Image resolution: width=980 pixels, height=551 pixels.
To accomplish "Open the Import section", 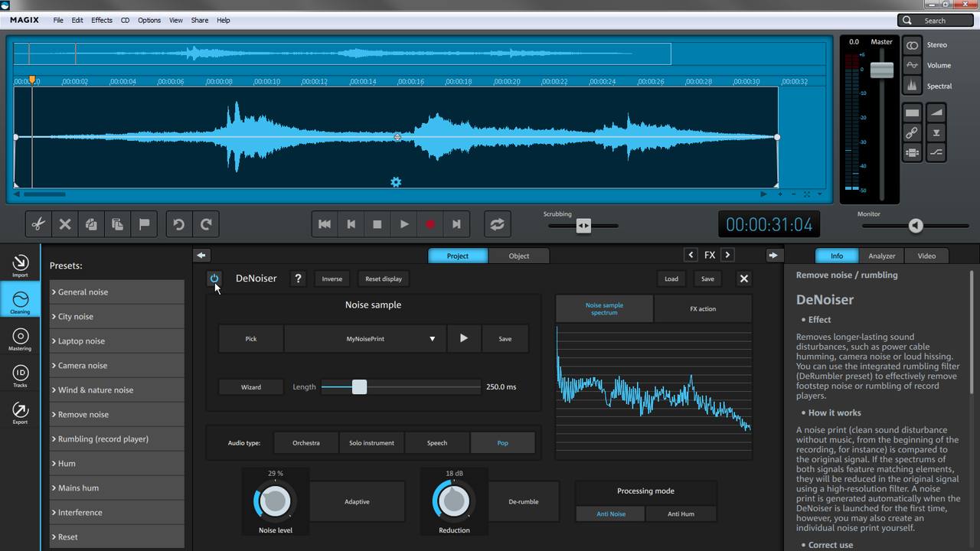I will click(x=20, y=265).
